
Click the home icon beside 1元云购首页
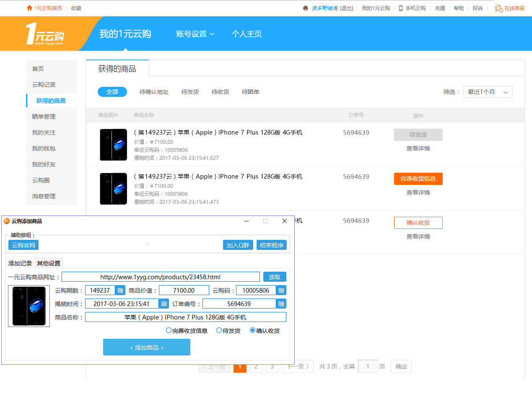click(x=29, y=8)
